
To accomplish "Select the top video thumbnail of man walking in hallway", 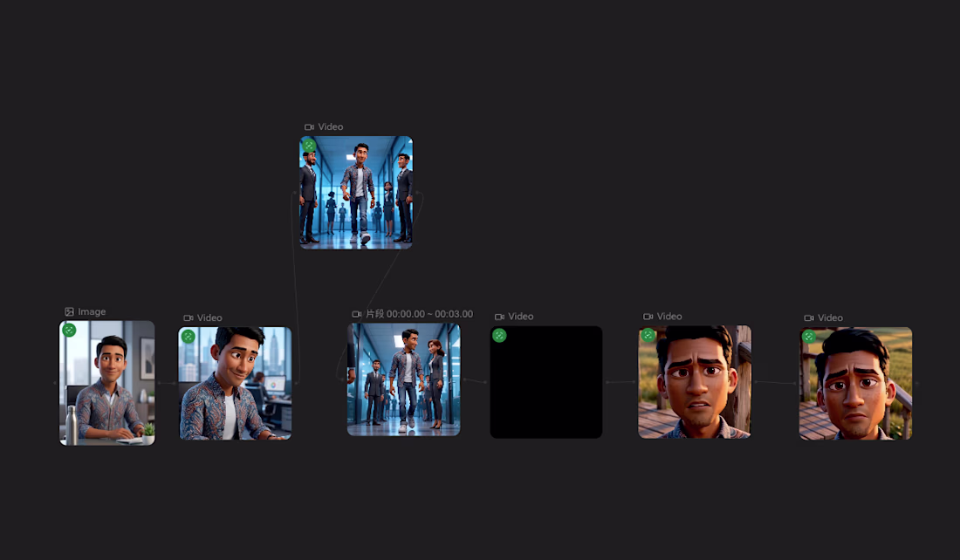I will [x=356, y=193].
